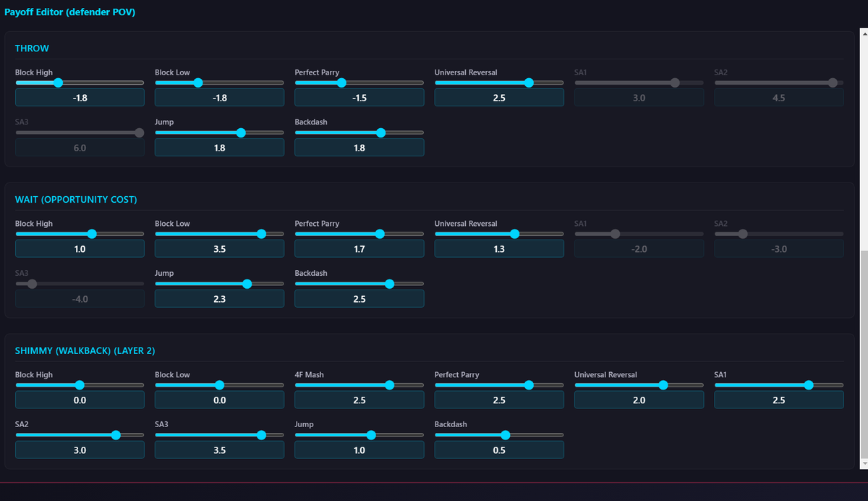Click Wait Block Low slider handle
Screen dimensions: 868x501
click(x=261, y=234)
